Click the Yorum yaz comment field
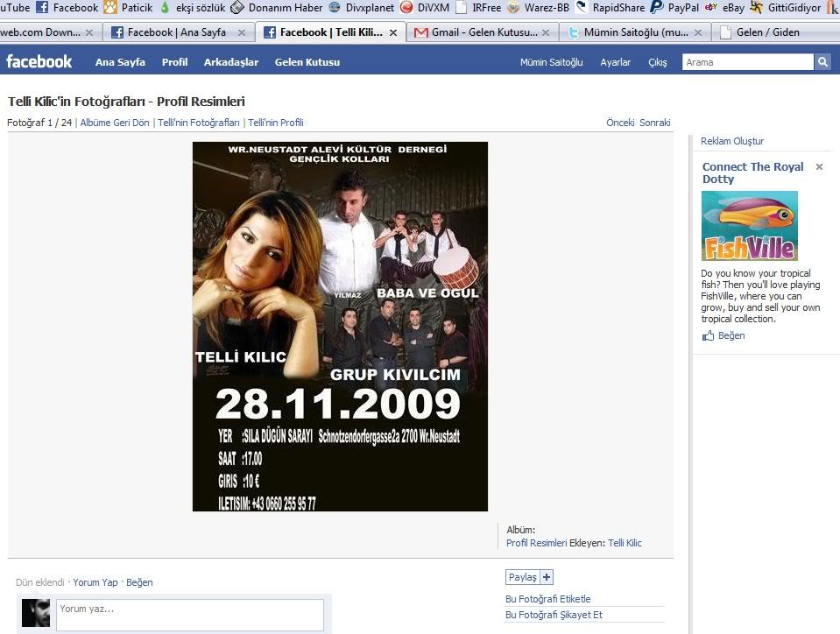The width and height of the screenshot is (840, 634). click(189, 615)
